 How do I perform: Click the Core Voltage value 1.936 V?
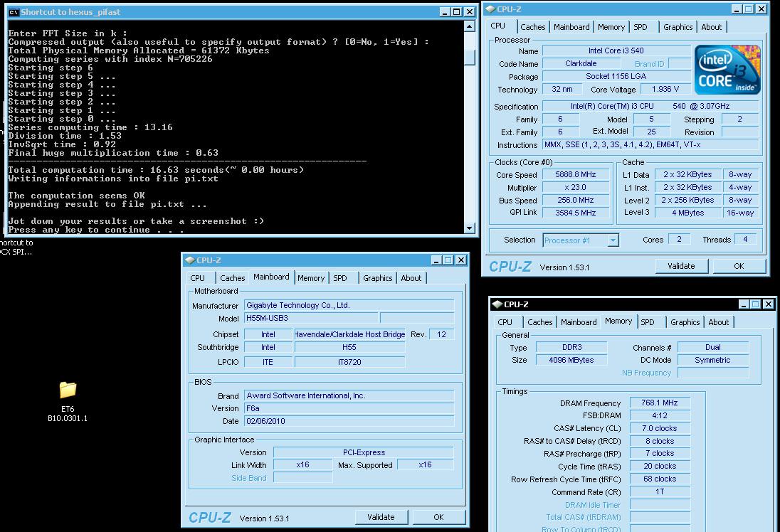click(x=665, y=89)
